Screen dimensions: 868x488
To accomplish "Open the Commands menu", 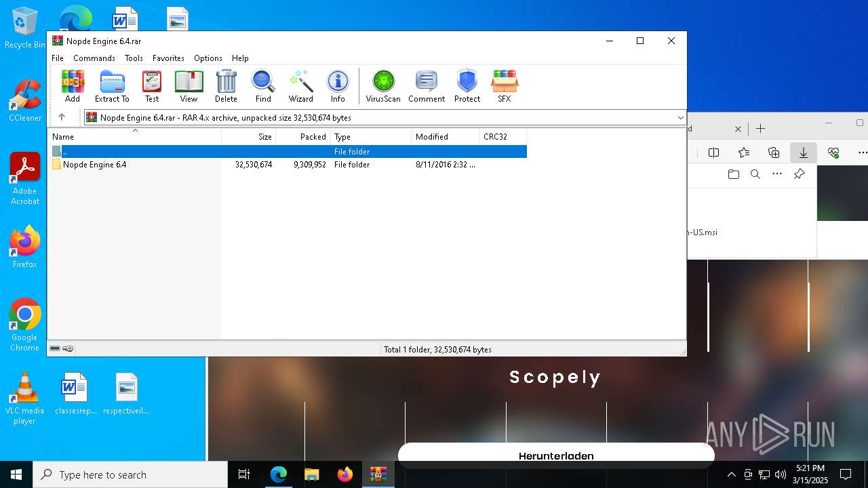I will tap(94, 58).
